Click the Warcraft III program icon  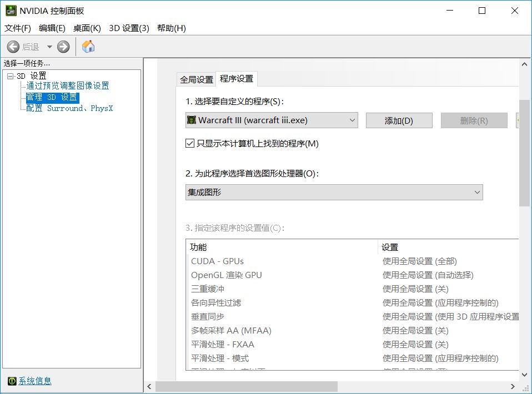coord(192,120)
